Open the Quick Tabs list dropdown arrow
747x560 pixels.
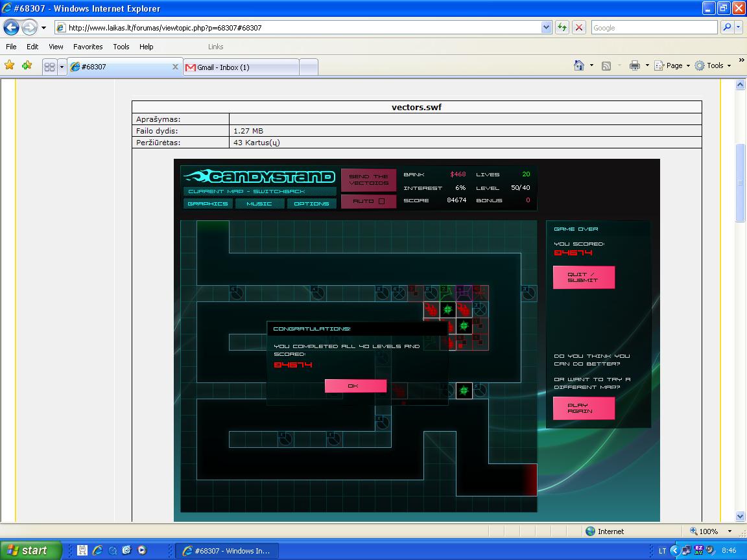(62, 67)
